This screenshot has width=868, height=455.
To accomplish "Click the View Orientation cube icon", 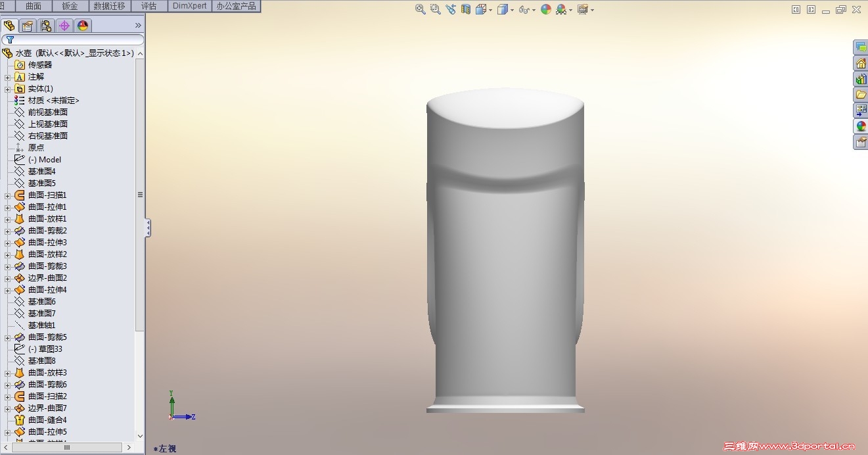I will coord(480,9).
